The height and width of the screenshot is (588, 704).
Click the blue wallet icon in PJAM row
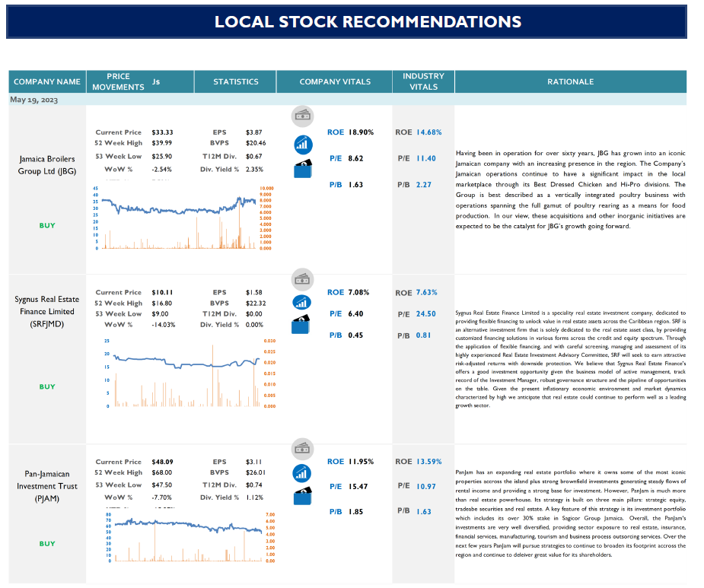[303, 496]
